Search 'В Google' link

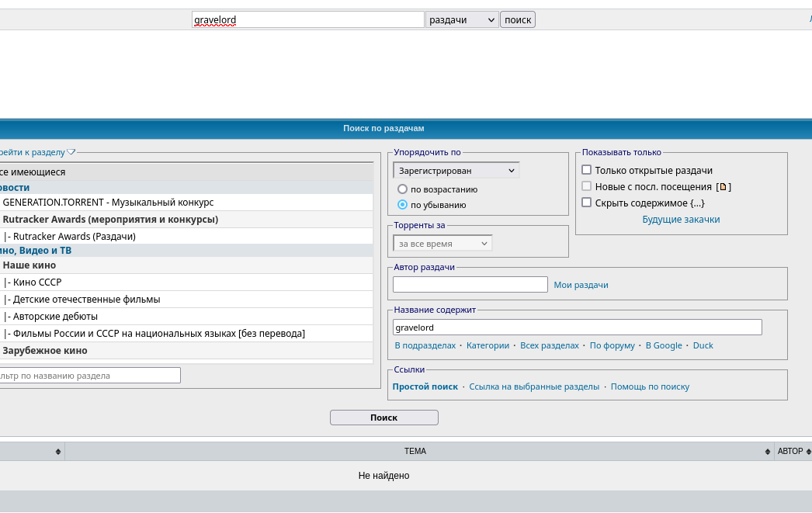tap(664, 345)
